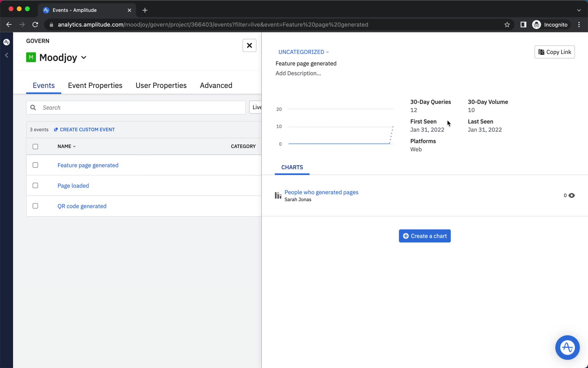Click the green Moodjoy project icon

[31, 57]
